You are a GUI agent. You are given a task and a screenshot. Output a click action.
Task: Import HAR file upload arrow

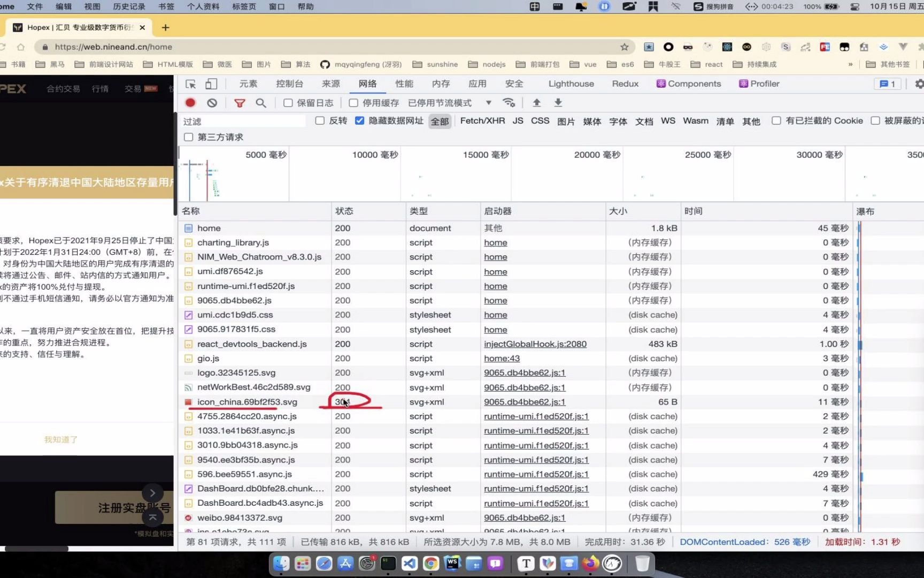(537, 103)
